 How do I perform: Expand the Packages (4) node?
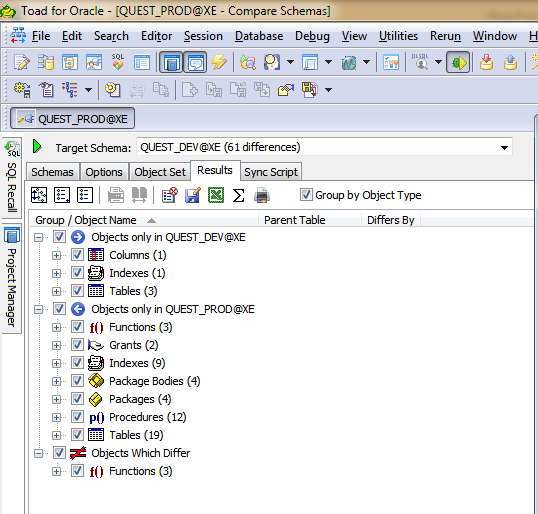(x=56, y=399)
